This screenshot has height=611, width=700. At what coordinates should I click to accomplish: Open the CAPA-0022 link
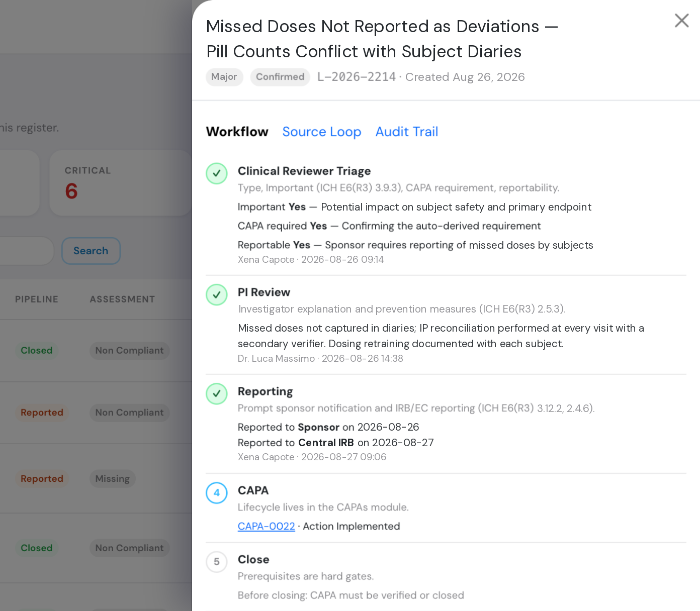coord(267,526)
